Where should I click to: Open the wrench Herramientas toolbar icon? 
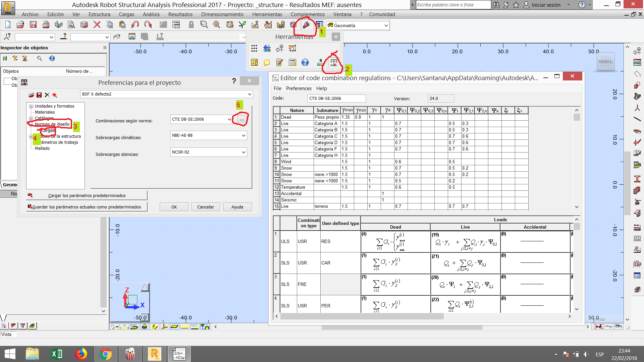tap(306, 25)
